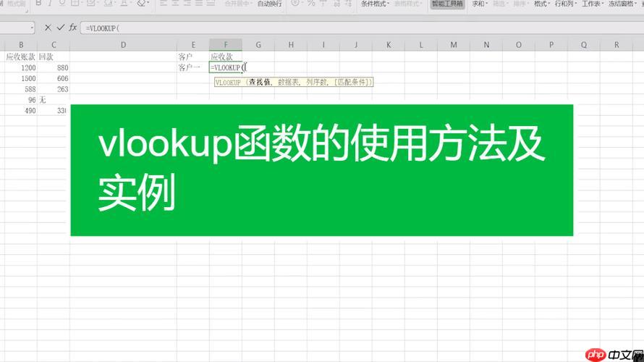Confirm the formula with the checkmark icon
Viewport: 644px width, 362px height.
point(60,28)
